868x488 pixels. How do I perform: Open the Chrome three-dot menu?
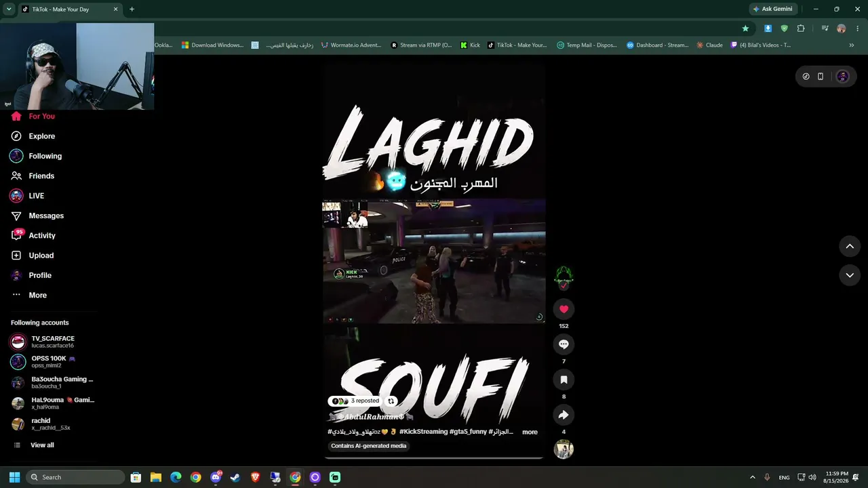coord(857,28)
